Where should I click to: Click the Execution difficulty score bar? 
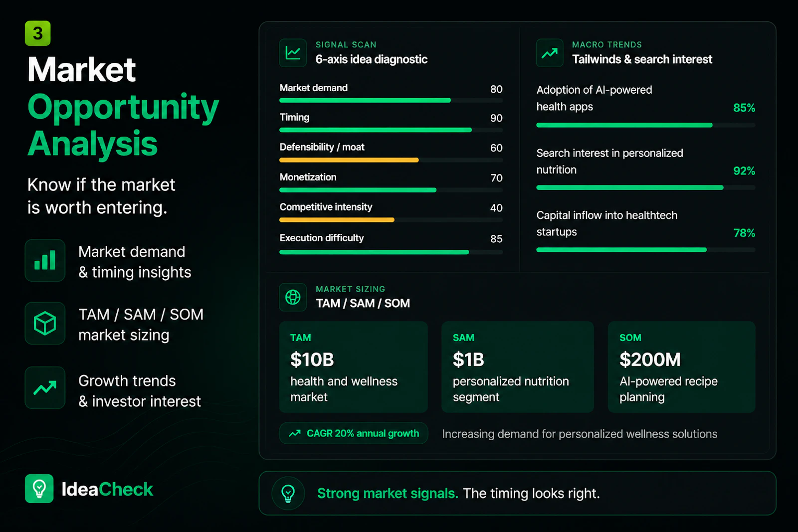[x=391, y=252]
